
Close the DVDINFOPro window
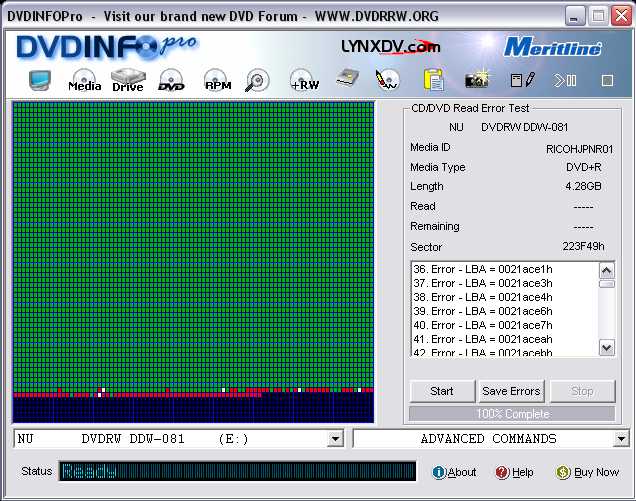pyautogui.click(x=622, y=17)
